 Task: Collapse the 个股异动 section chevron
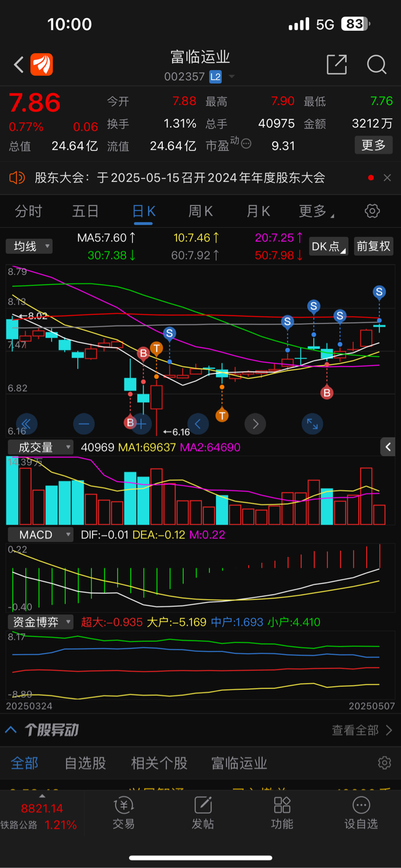coord(11,730)
